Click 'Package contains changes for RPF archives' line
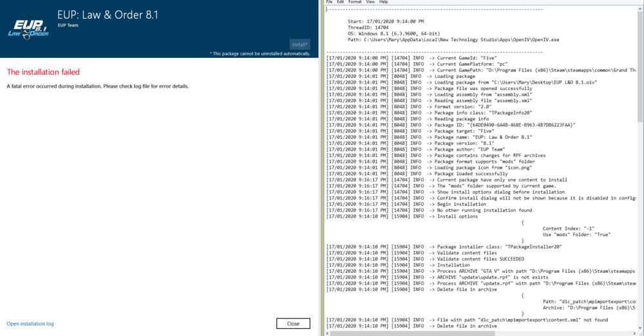Image resolution: width=644 pixels, height=336 pixels. coord(436,155)
